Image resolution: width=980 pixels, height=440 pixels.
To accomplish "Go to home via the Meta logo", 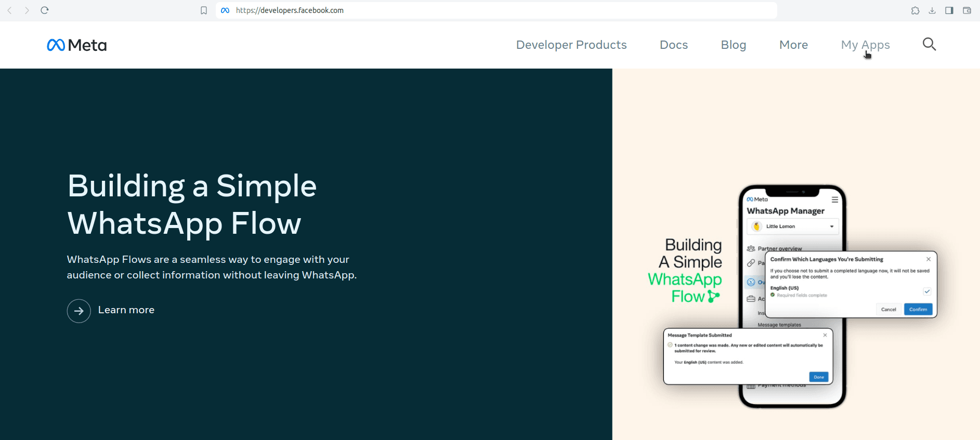I will [77, 45].
